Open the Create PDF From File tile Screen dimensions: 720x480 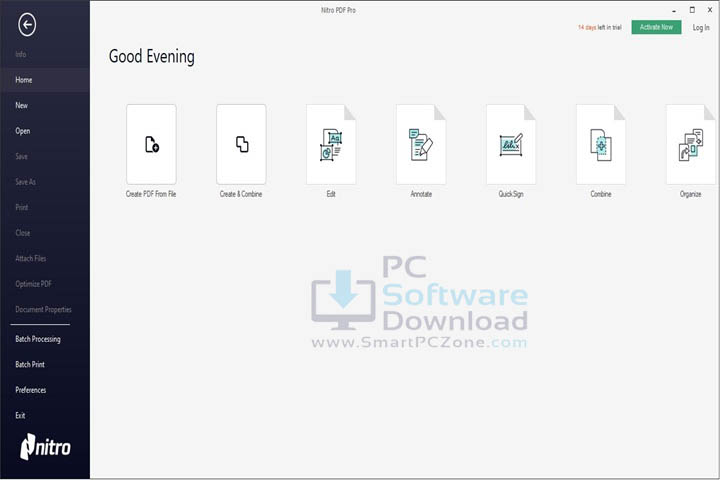[151, 144]
